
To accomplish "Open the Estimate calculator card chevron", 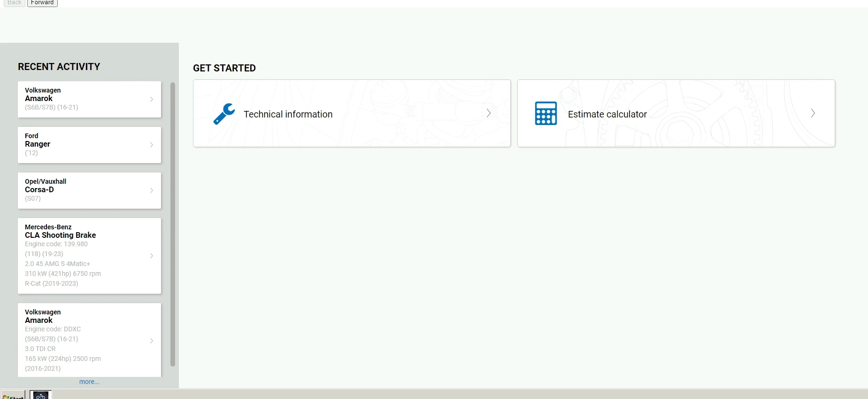I will click(x=813, y=113).
